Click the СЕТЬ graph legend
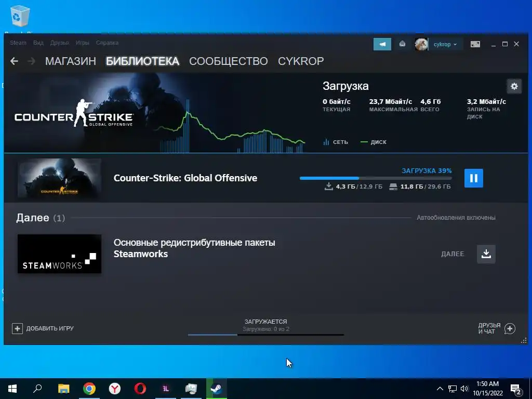The height and width of the screenshot is (399, 532). point(336,142)
